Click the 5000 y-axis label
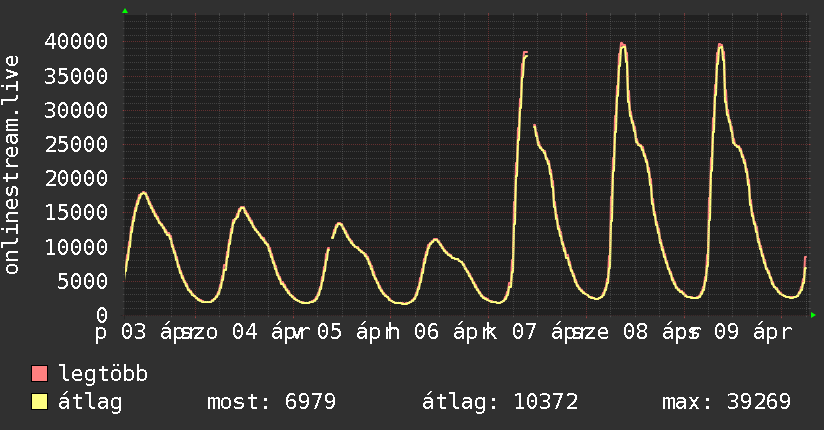The height and width of the screenshot is (430, 824). (83, 281)
